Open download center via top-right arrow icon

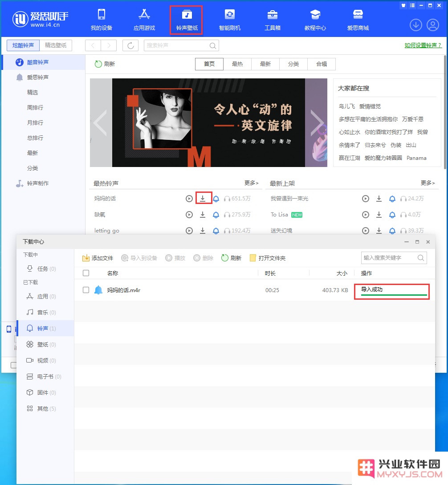click(416, 25)
